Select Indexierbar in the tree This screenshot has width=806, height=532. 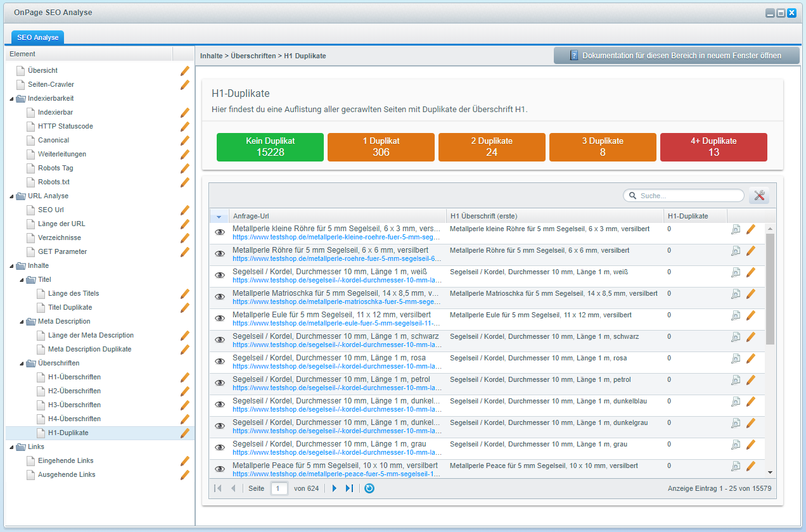pos(55,112)
